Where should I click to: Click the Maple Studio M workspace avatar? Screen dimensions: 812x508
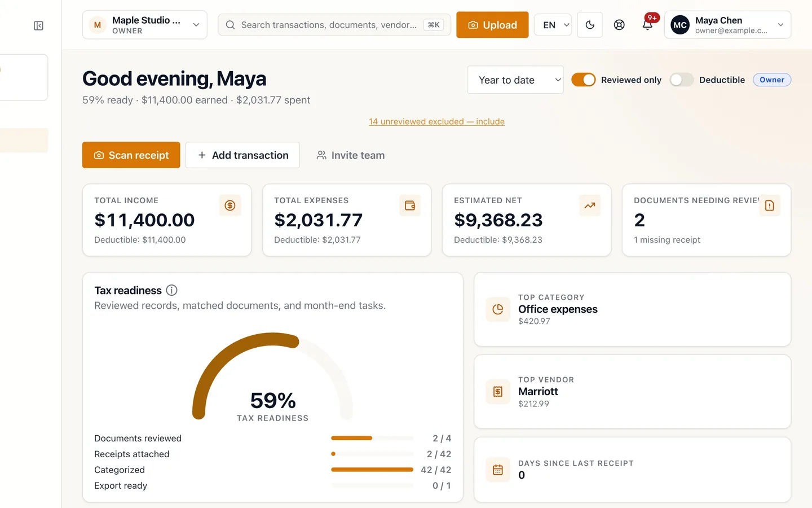(98, 25)
